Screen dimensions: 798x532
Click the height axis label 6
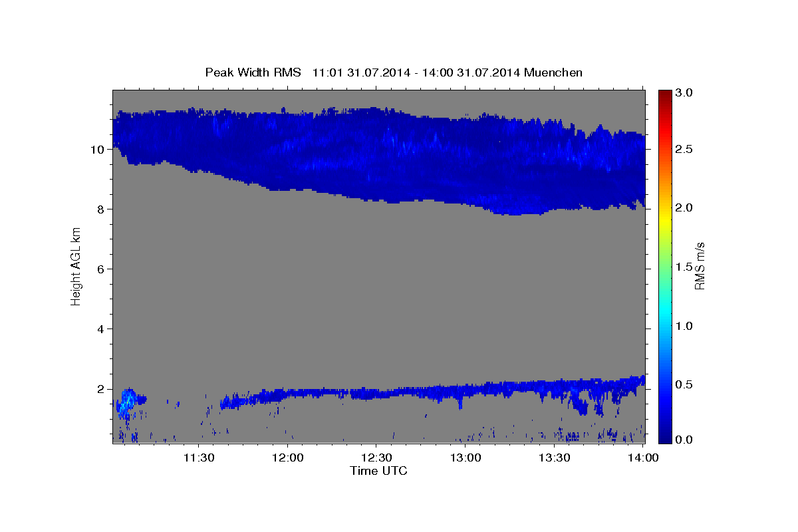tap(101, 269)
